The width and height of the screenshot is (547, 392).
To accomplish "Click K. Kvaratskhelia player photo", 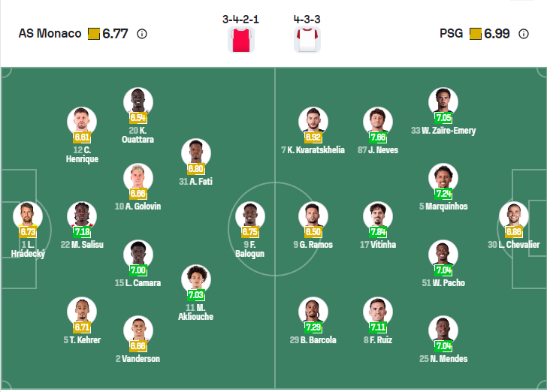I will [313, 121].
